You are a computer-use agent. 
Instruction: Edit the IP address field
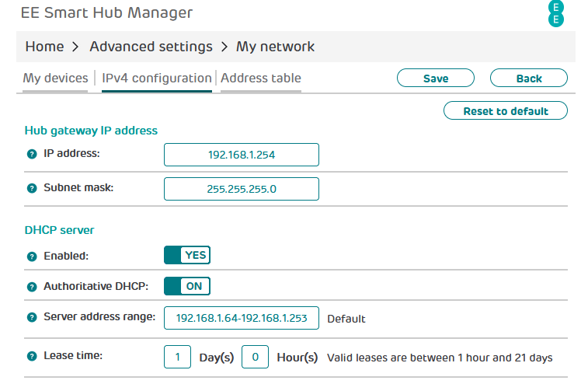[x=242, y=155]
